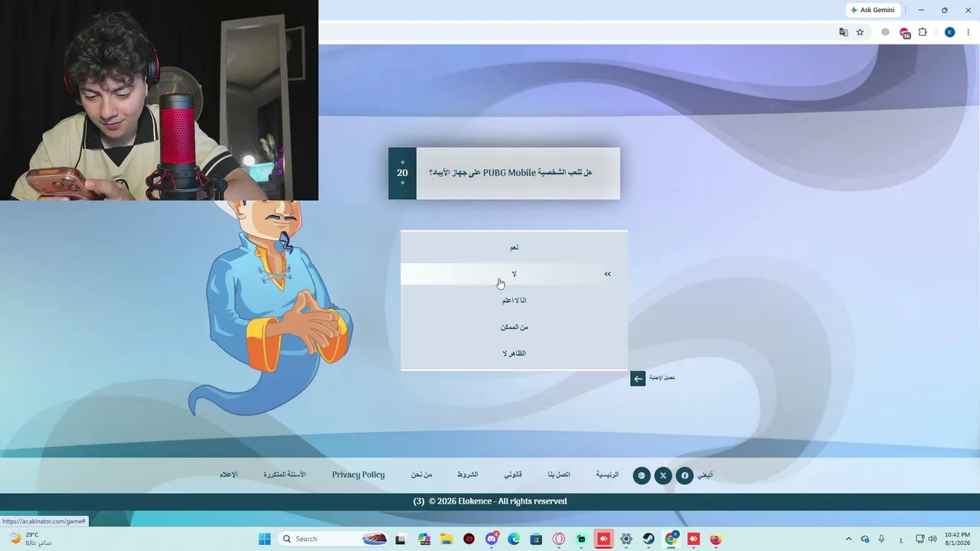
Task: Launch Microsoft 365 from the taskbar
Action: (x=424, y=539)
